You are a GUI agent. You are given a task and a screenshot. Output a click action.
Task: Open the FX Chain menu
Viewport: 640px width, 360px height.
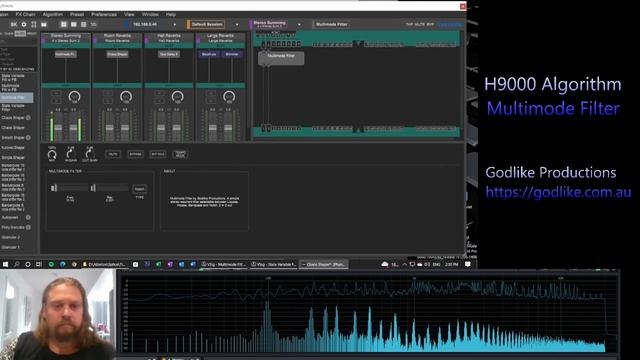(25, 14)
